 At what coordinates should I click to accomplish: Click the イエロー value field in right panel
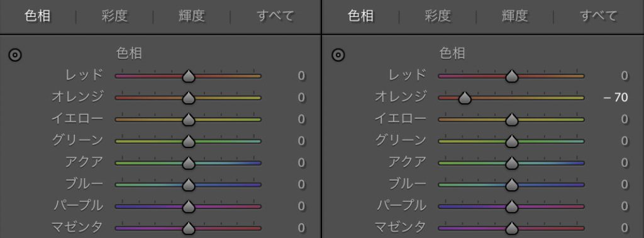[x=625, y=120]
